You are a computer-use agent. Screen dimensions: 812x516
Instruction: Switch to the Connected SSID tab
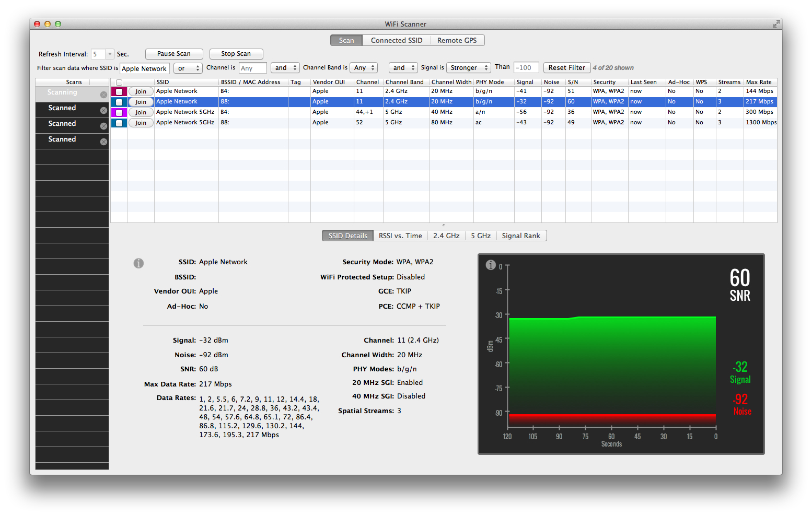(397, 40)
